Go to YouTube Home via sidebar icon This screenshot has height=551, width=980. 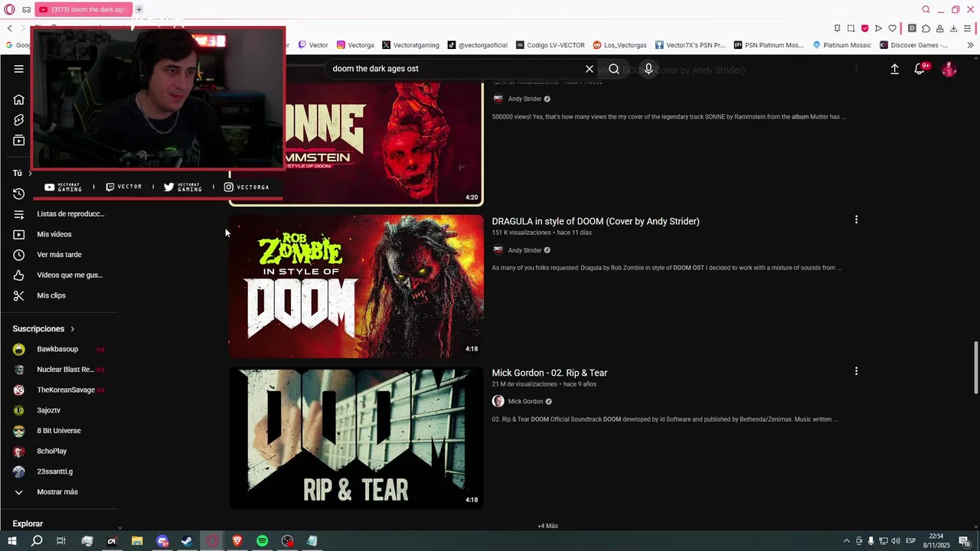18,99
